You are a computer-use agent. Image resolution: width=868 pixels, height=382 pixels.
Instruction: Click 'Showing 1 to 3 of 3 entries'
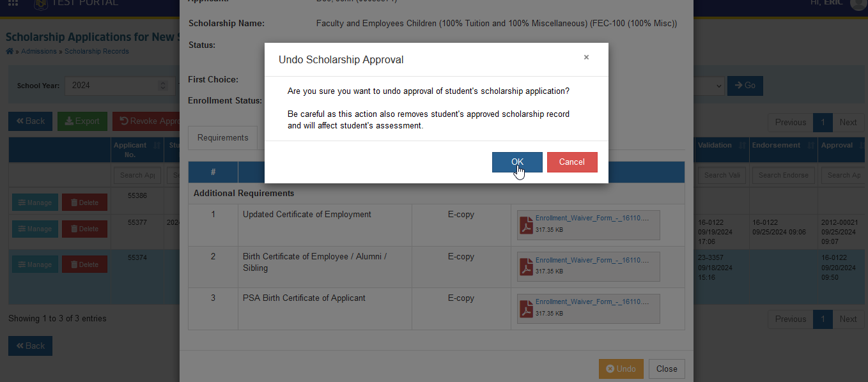(58, 318)
